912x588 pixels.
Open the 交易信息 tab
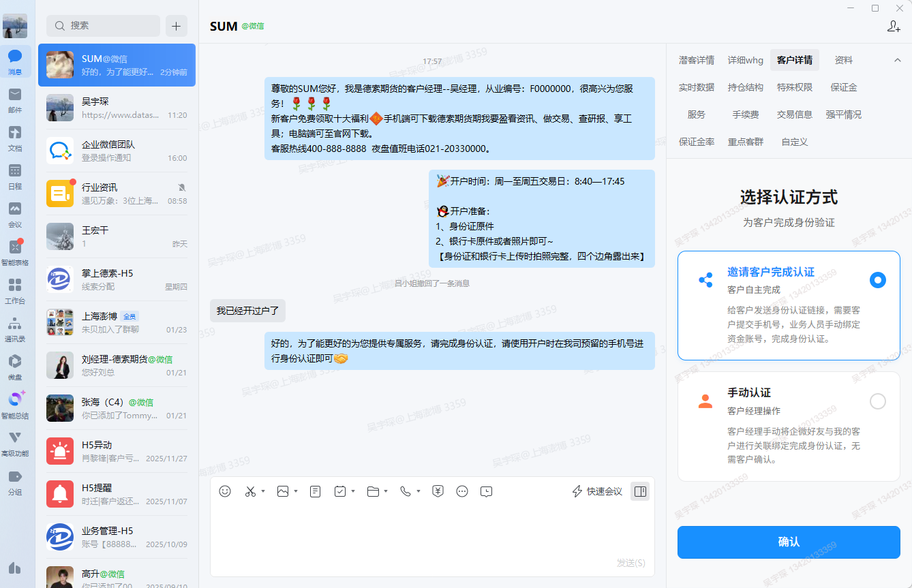coord(795,114)
